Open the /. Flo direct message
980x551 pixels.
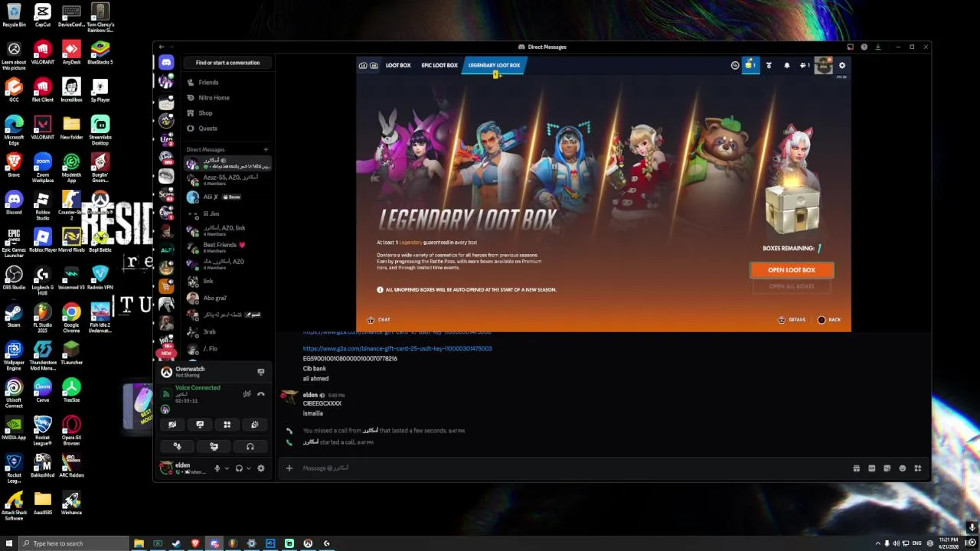click(x=228, y=348)
